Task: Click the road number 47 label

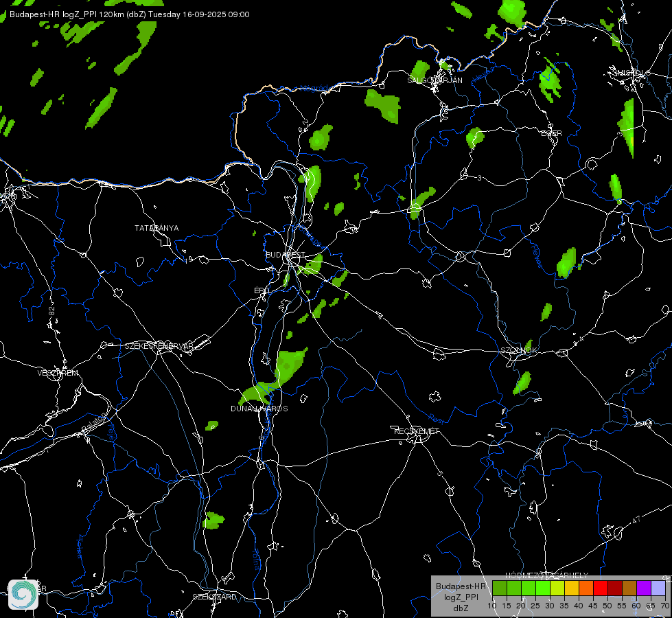Action: (x=636, y=520)
